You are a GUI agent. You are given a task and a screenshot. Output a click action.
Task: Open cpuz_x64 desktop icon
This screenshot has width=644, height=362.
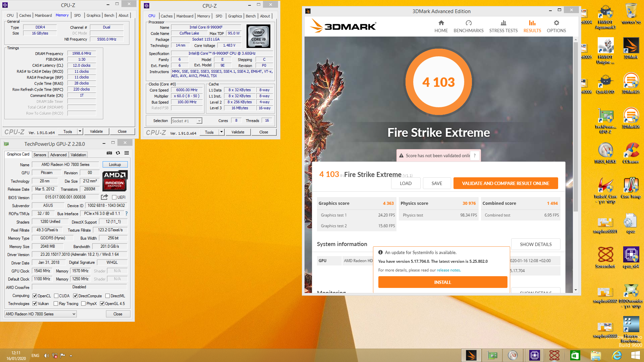click(631, 258)
